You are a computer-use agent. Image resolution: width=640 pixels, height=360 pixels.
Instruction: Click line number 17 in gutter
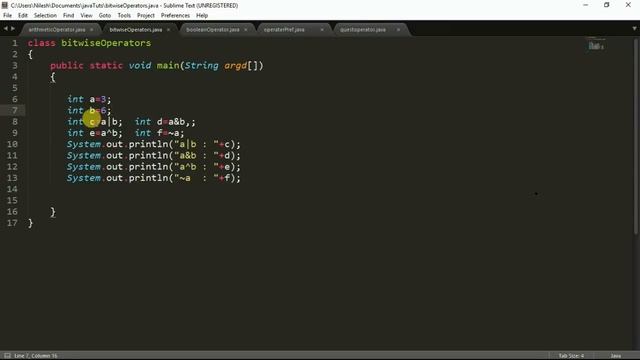coord(12,223)
